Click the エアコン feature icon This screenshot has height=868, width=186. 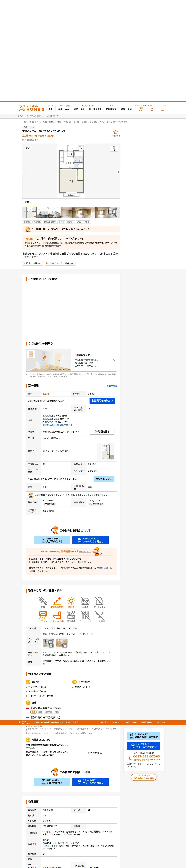coord(43,617)
